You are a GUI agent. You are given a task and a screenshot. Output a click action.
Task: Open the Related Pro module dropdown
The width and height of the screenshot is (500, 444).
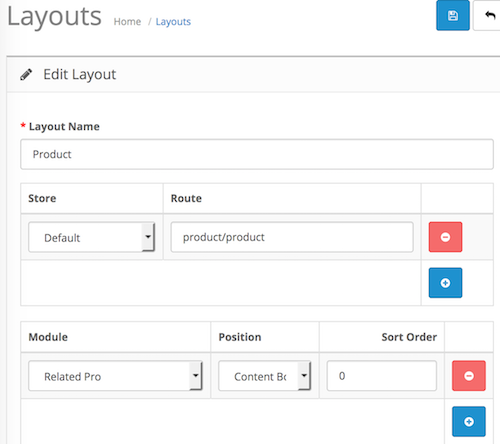(115, 376)
